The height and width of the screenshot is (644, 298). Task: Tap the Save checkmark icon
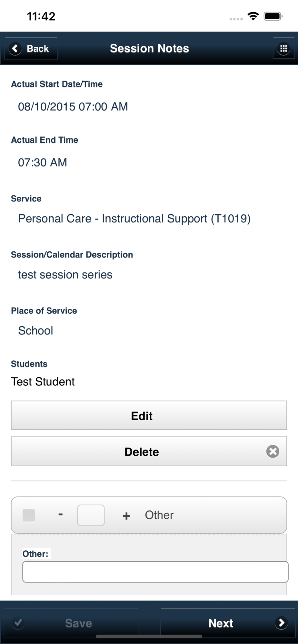point(18,623)
